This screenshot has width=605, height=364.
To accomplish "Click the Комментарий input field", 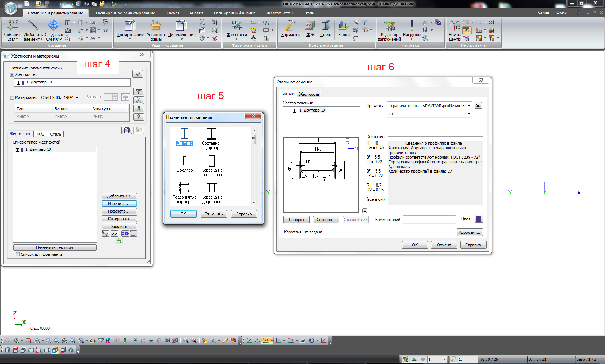I will click(429, 220).
